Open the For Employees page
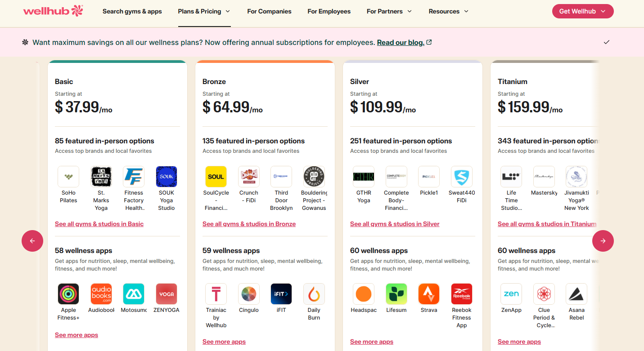This screenshot has height=351, width=644. [329, 11]
